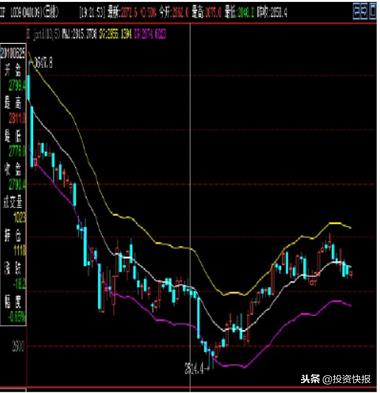Click the magenta lower band legend value
The height and width of the screenshot is (393, 380).
click(x=150, y=34)
